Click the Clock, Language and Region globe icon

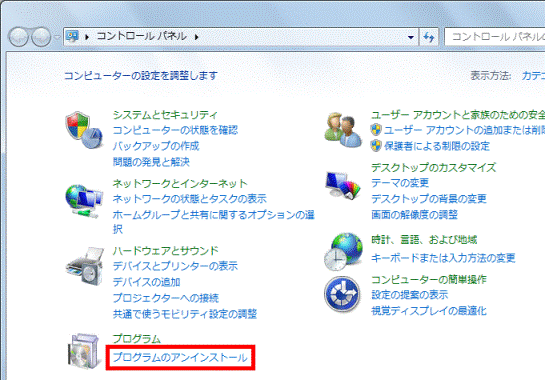tap(343, 252)
